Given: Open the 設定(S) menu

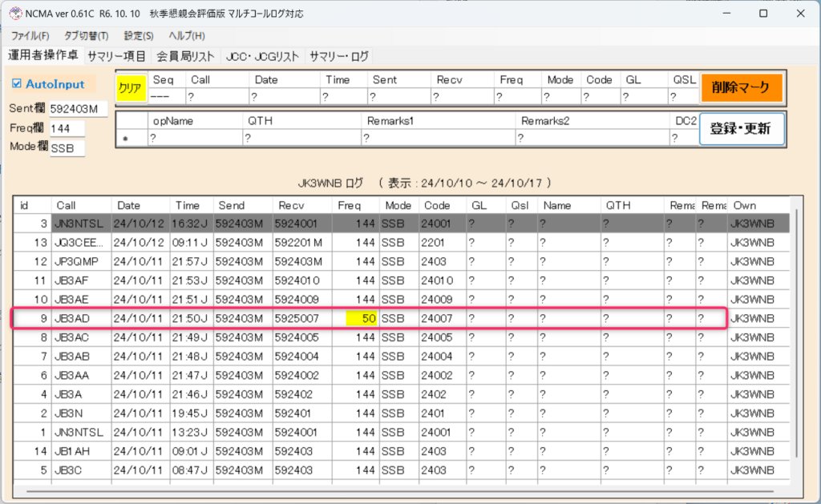Looking at the screenshot, I should click(139, 36).
